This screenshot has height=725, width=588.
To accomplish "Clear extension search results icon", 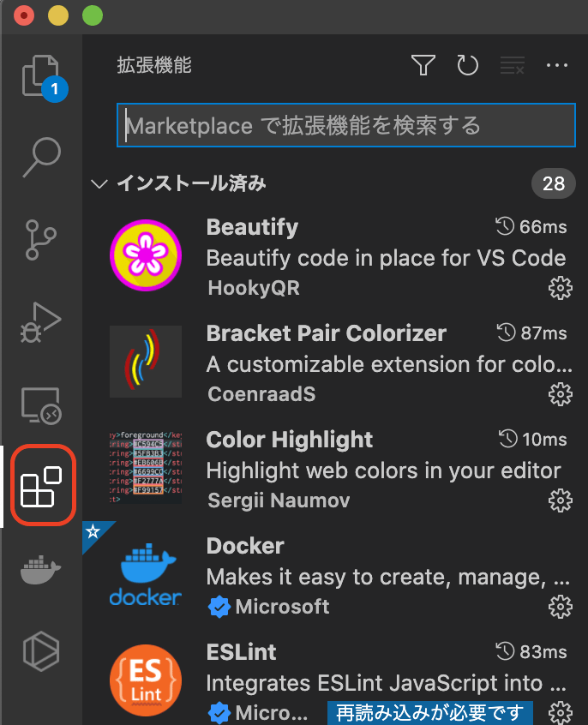I will [x=512, y=65].
